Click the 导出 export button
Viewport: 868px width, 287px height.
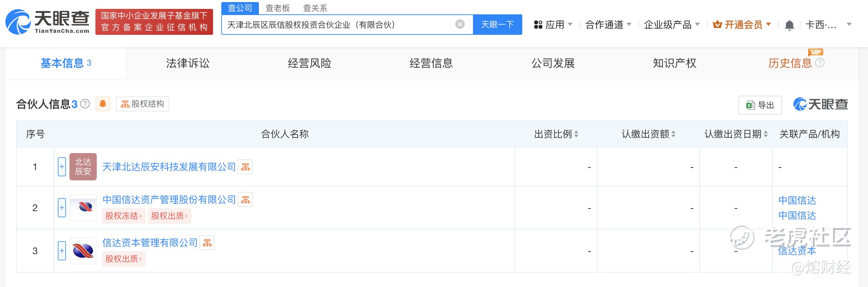coord(760,105)
